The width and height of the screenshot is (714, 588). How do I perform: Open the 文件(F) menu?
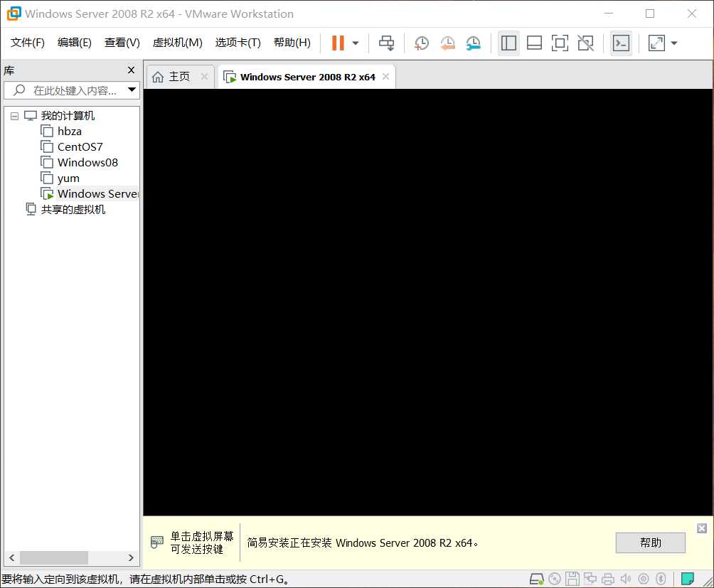[x=28, y=43]
